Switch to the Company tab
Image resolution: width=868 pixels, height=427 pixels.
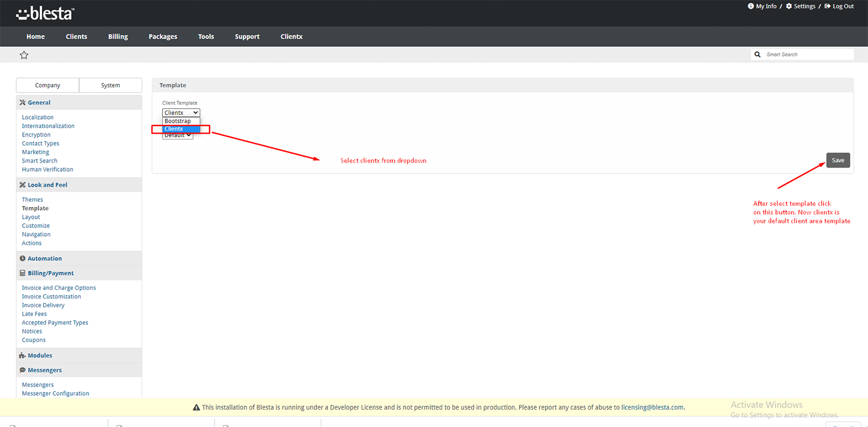pyautogui.click(x=47, y=85)
